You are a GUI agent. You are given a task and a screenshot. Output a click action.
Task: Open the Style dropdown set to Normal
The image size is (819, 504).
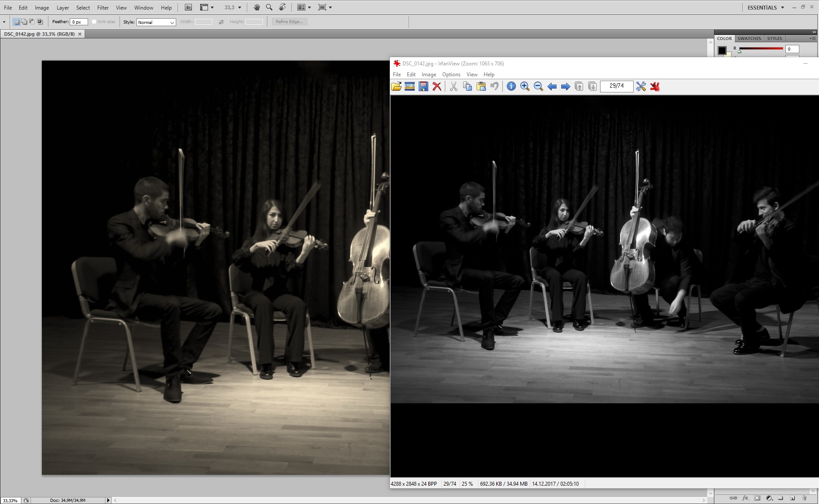click(156, 22)
